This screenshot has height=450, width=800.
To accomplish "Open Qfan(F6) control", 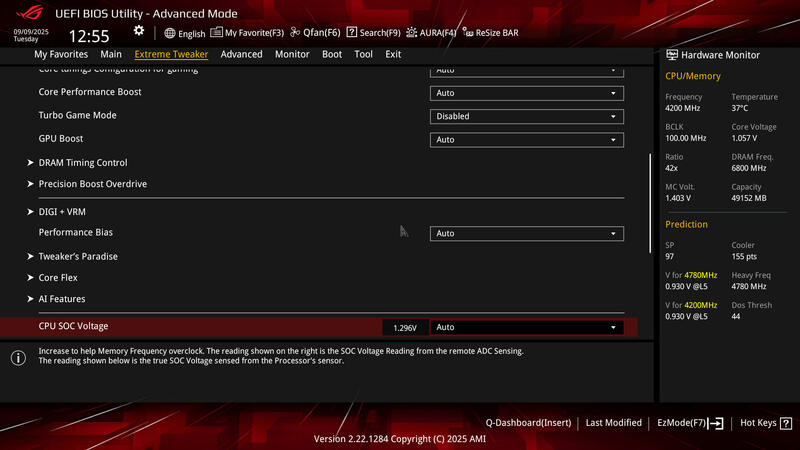I will tap(321, 33).
